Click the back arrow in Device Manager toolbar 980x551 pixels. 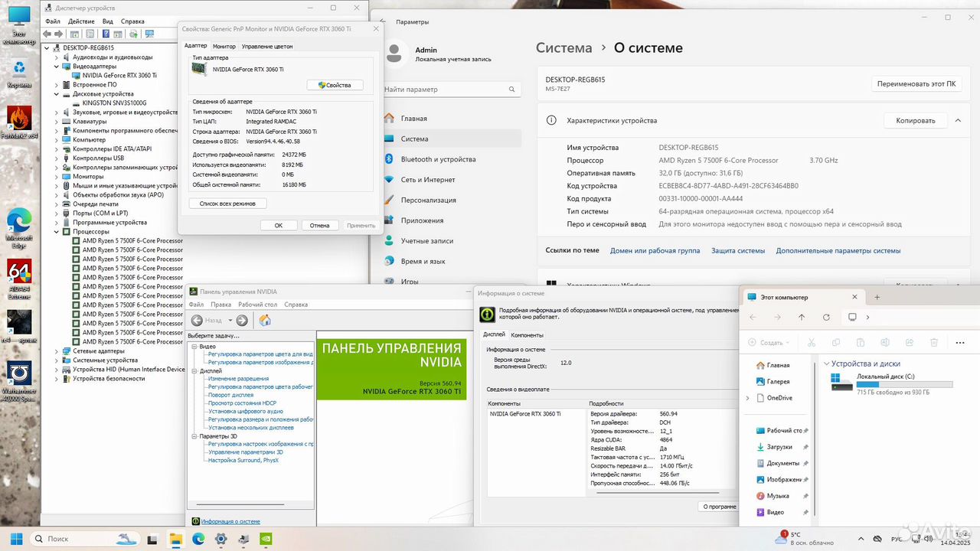(47, 34)
